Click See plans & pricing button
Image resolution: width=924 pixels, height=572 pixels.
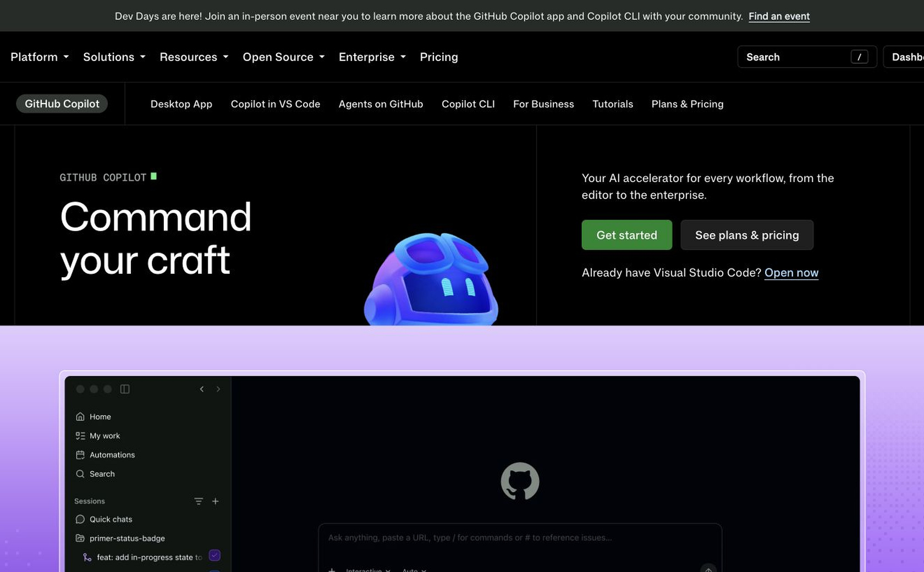click(x=747, y=235)
